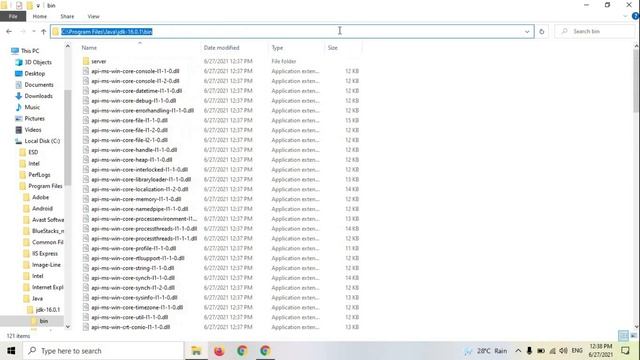
Task: Select the server folder icon
Action: pyautogui.click(x=86, y=61)
